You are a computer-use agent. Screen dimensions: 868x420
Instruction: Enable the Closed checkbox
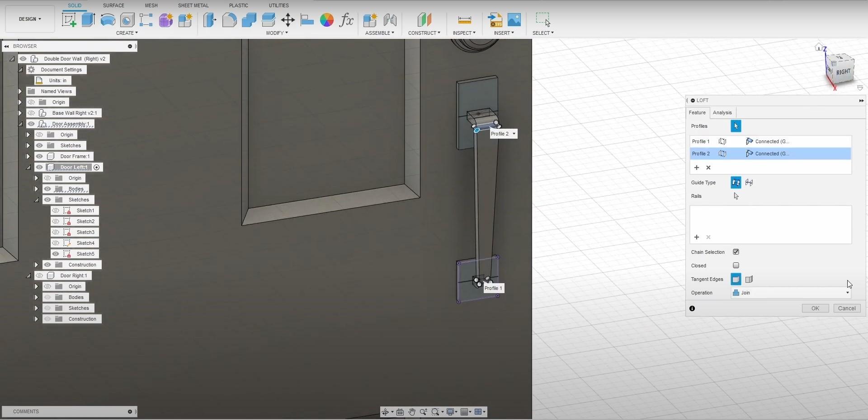[x=736, y=266]
